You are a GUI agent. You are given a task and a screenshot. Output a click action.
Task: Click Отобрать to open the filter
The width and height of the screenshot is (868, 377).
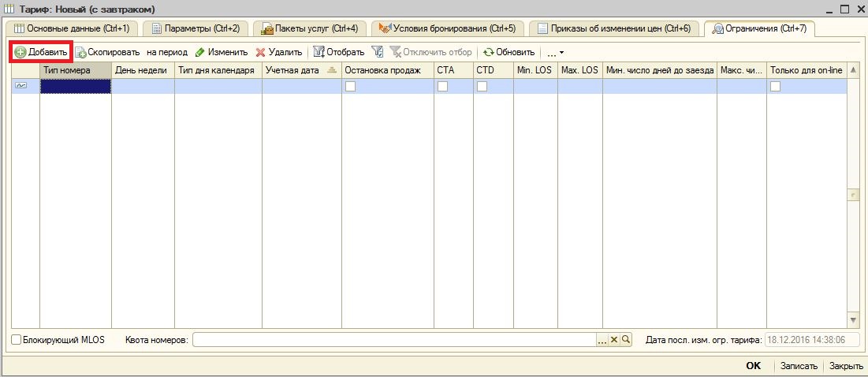click(339, 52)
